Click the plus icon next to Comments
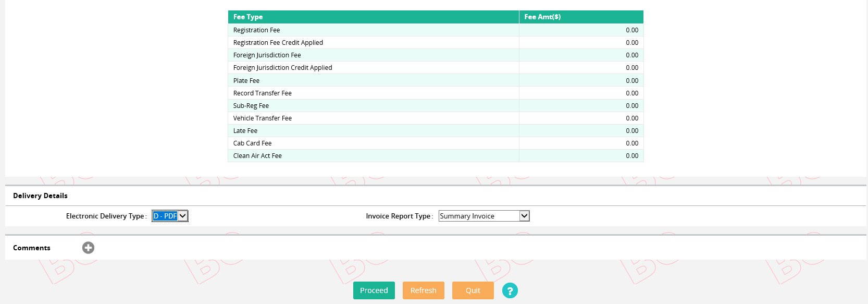 88,248
